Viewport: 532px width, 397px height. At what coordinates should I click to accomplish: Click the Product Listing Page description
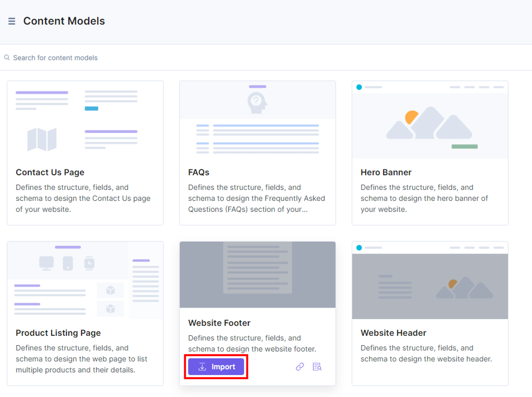[81, 359]
